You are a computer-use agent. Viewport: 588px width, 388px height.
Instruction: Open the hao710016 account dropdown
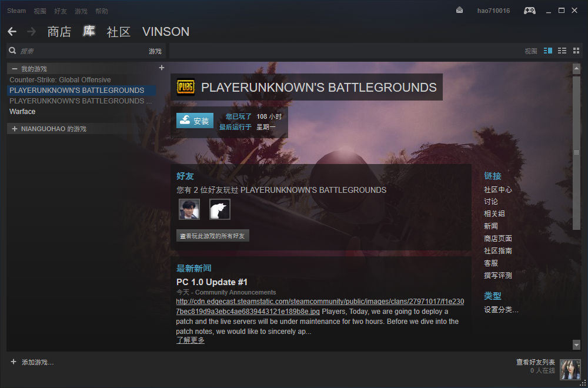[493, 11]
